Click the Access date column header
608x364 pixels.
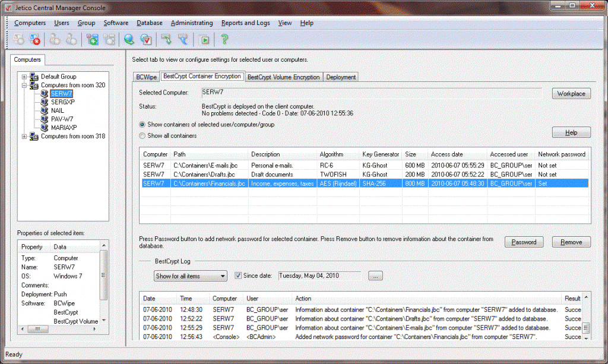[458, 154]
